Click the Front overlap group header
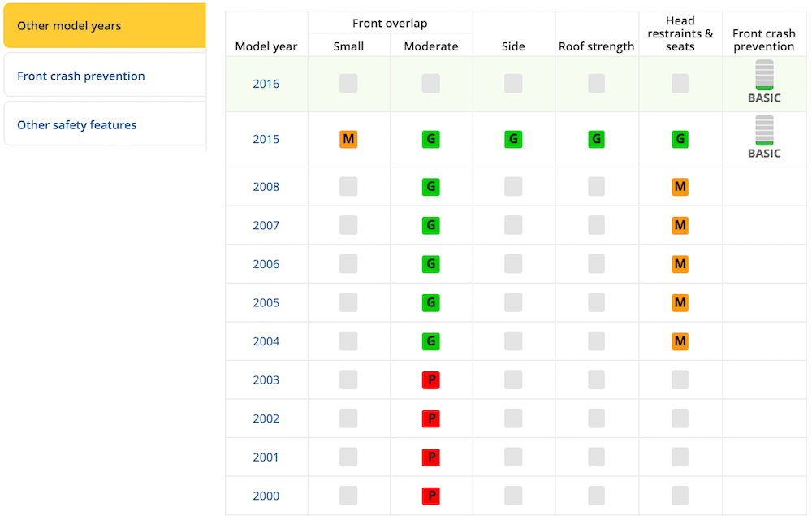Viewport: 812px width, 516px height. click(x=390, y=24)
